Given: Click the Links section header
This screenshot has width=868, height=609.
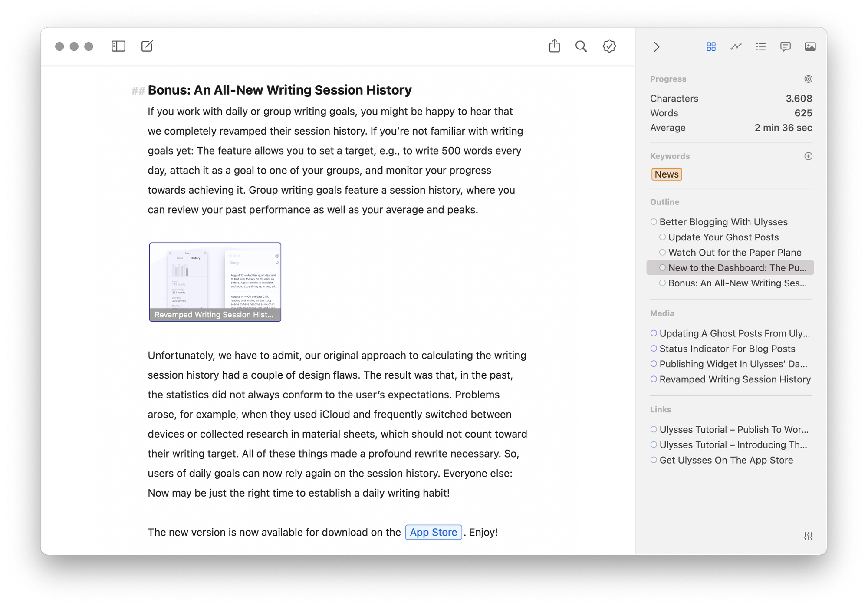Looking at the screenshot, I should [x=661, y=409].
